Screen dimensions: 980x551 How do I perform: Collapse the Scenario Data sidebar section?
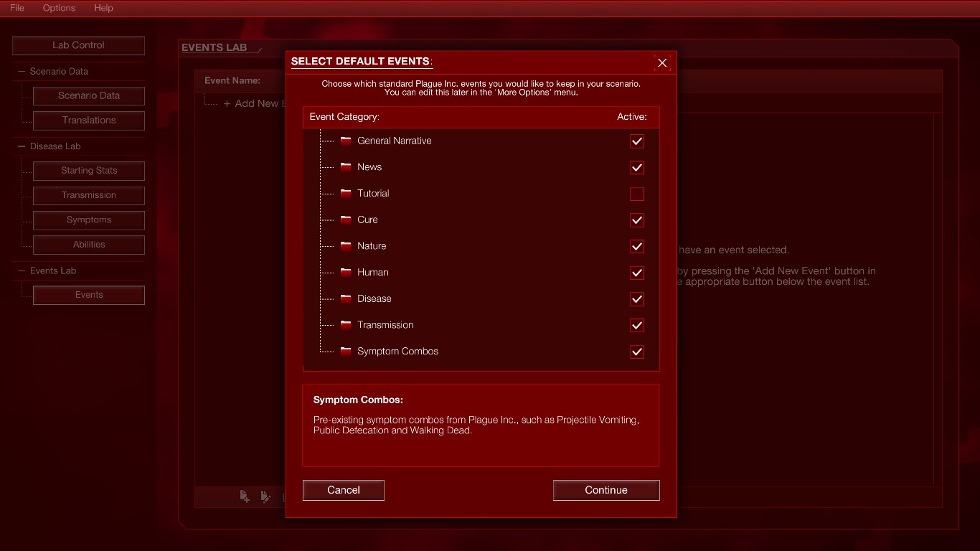[22, 72]
